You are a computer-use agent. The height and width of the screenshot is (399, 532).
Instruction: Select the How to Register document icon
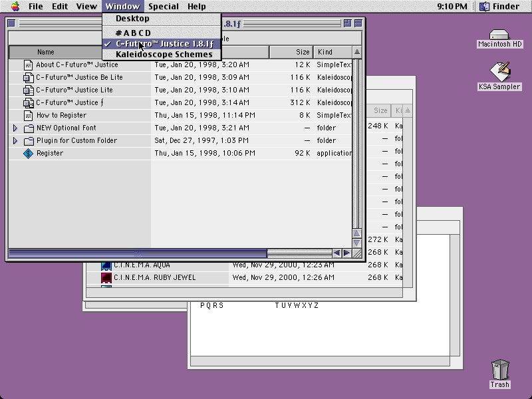point(28,115)
